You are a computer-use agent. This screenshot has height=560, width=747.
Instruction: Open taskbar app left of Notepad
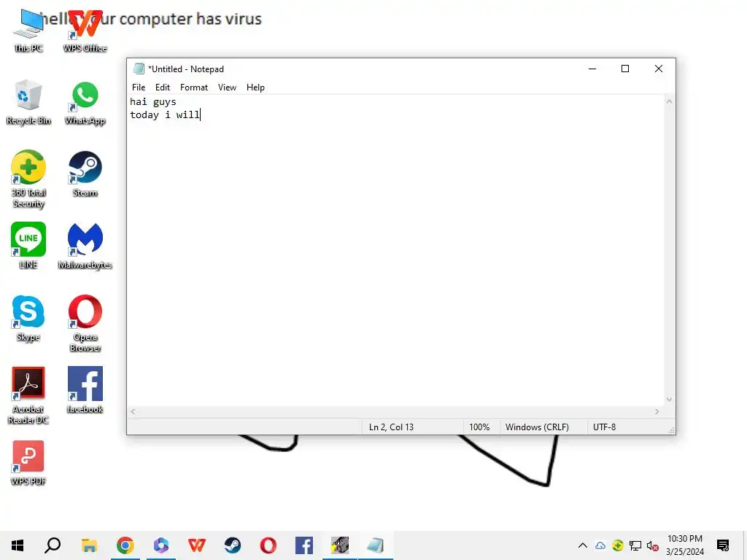click(x=340, y=545)
